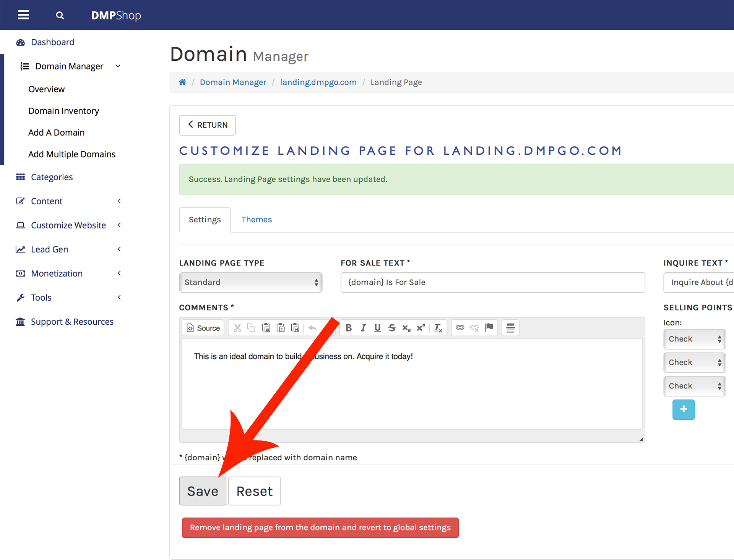Toggle bold formatting in editor

[x=348, y=328]
